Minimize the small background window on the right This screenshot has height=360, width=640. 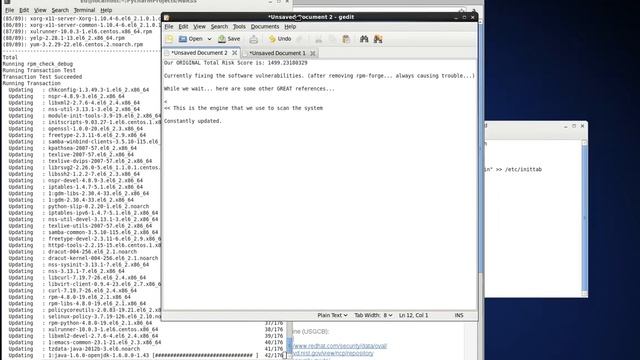pyautogui.click(x=565, y=126)
